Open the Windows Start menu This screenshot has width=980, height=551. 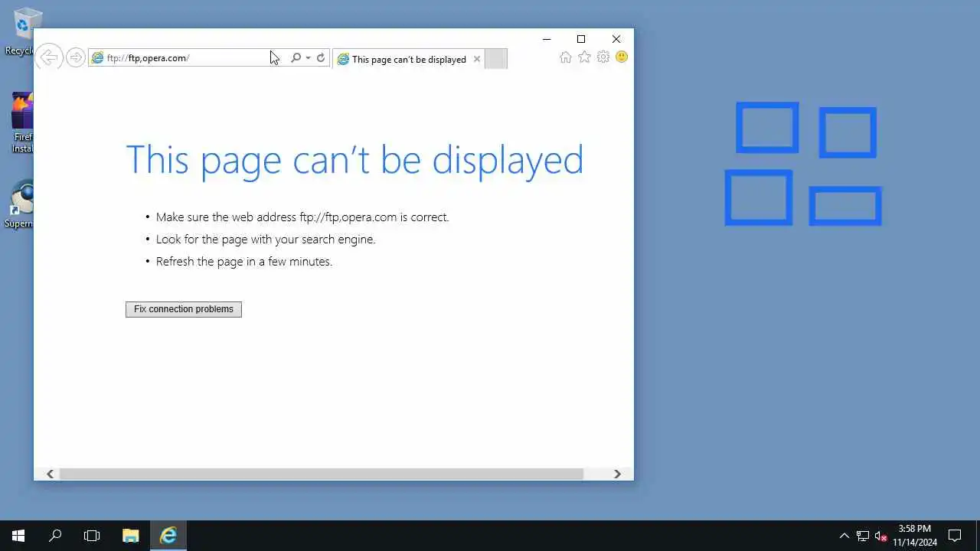coord(18,536)
